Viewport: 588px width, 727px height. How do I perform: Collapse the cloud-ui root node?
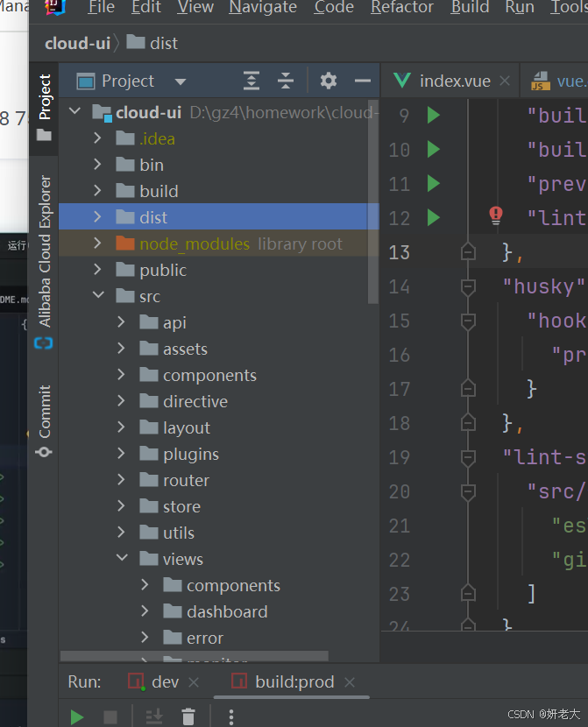pyautogui.click(x=74, y=111)
